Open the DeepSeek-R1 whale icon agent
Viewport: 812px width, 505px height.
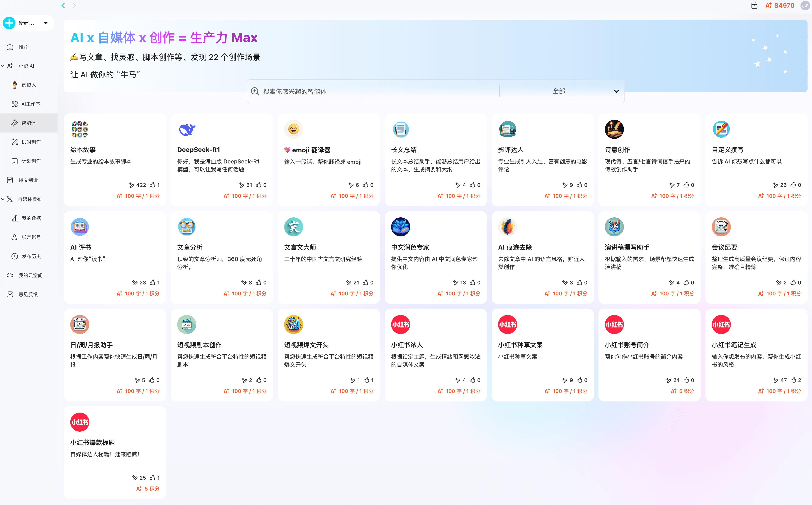pyautogui.click(x=187, y=129)
